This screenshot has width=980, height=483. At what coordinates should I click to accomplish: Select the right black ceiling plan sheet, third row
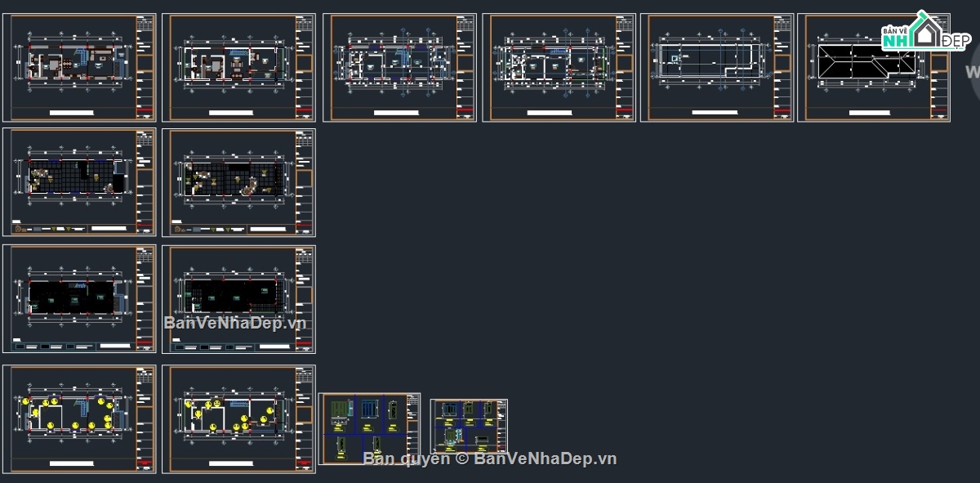click(238, 299)
